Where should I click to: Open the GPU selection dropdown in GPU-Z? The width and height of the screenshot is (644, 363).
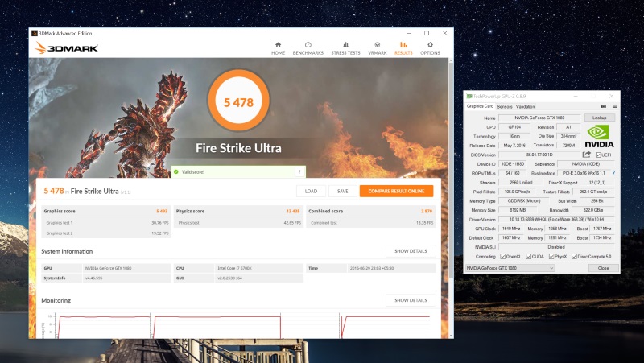[510, 268]
